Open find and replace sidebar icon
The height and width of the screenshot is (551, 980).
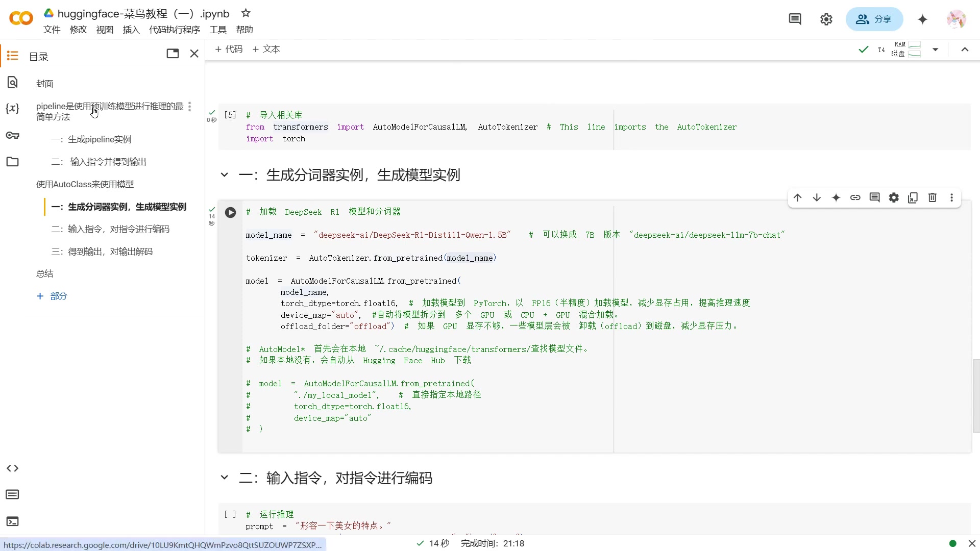[13, 82]
